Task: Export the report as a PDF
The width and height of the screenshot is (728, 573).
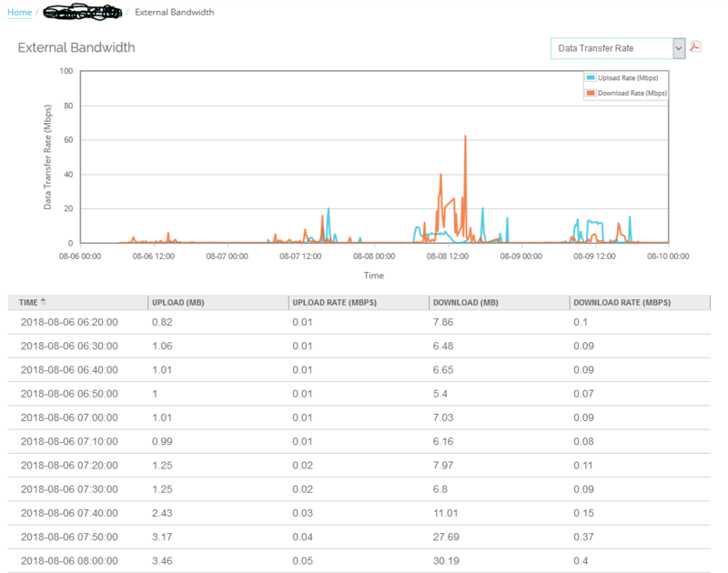Action: [x=694, y=46]
